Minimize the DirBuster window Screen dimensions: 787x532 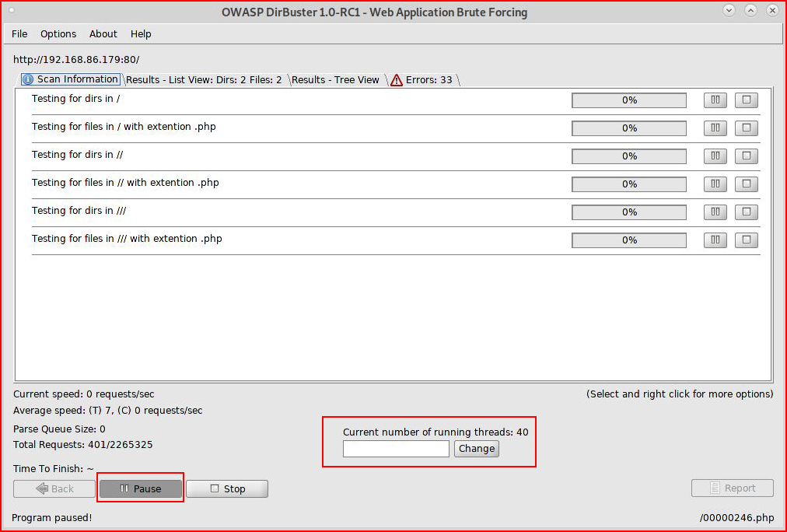(x=729, y=11)
